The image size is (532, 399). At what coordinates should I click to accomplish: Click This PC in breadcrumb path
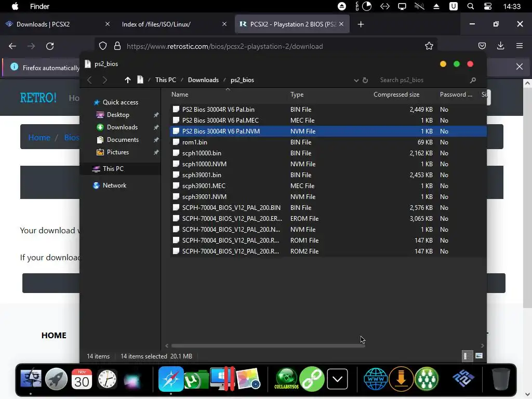(x=166, y=79)
